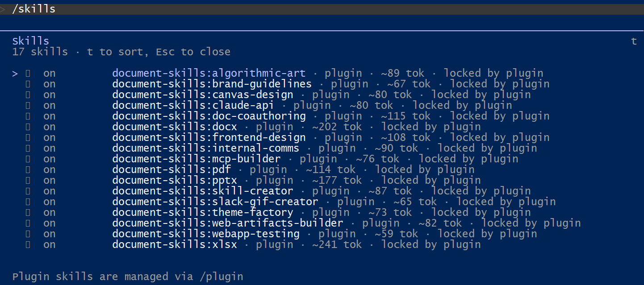
Task: Toggle the checkbox icon for claude-api
Action: [x=28, y=105]
